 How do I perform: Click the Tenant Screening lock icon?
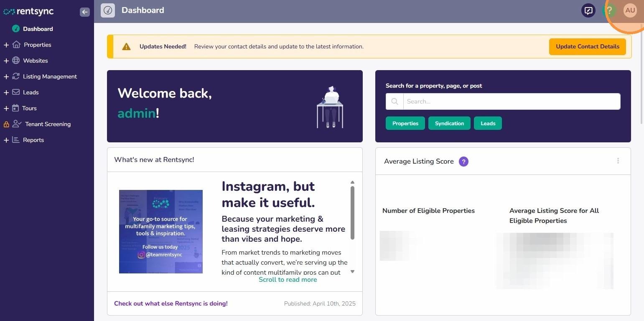tap(6, 124)
